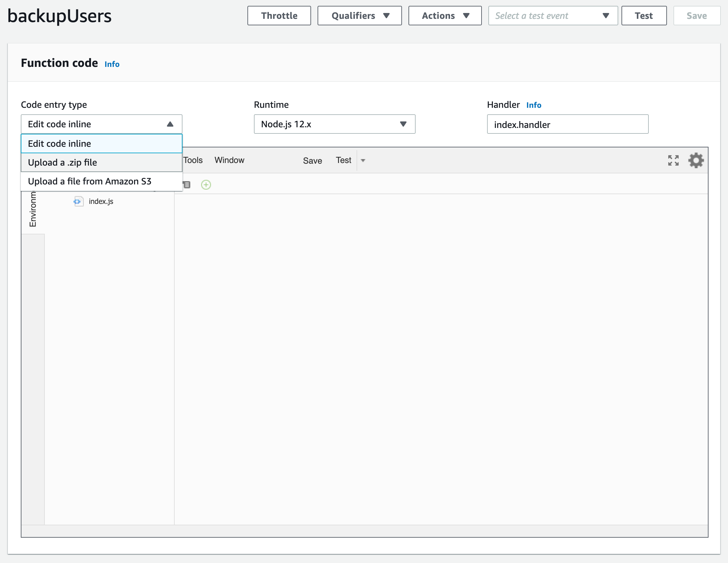This screenshot has width=728, height=563.
Task: Expand the code editor to fullscreen
Action: click(673, 160)
